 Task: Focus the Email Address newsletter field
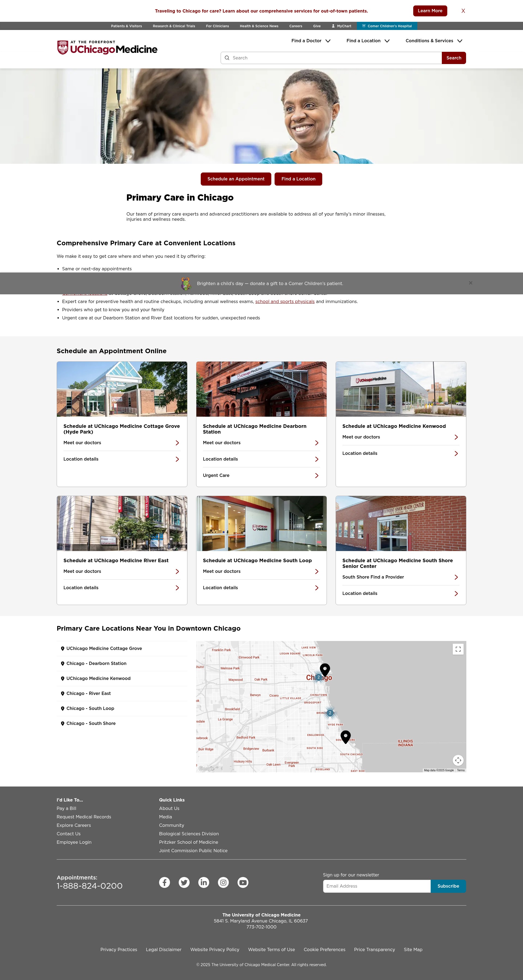(x=376, y=886)
